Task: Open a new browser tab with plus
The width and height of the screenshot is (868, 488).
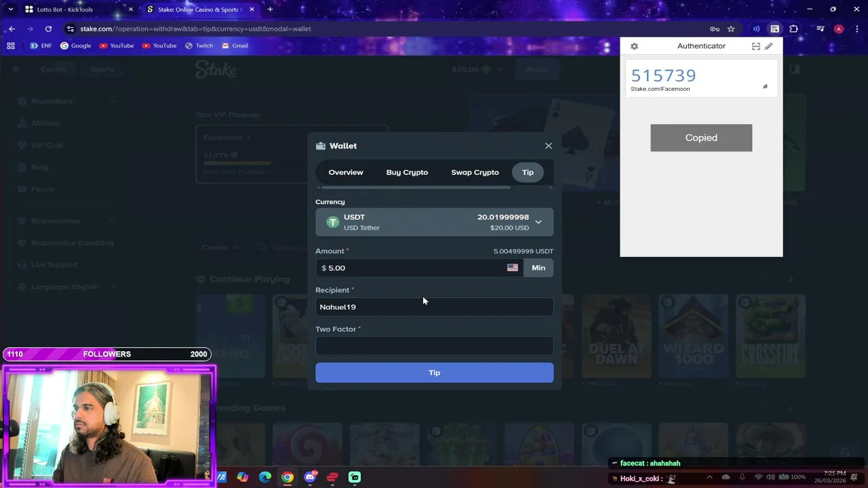Action: pyautogui.click(x=270, y=9)
